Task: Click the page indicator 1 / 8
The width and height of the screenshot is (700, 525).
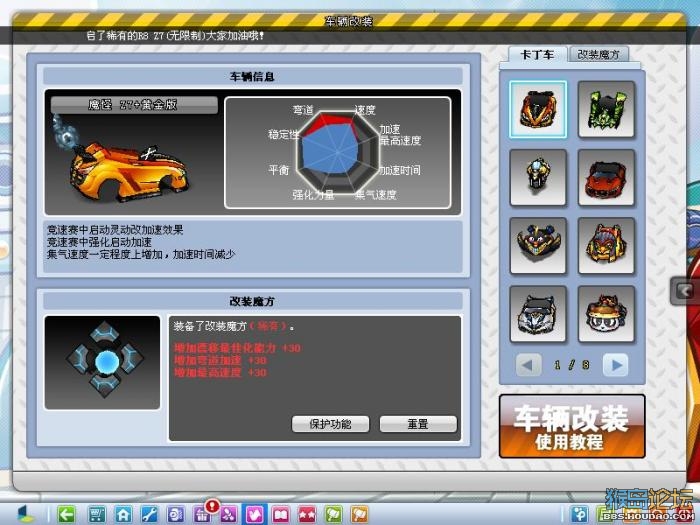Action: coord(572,365)
